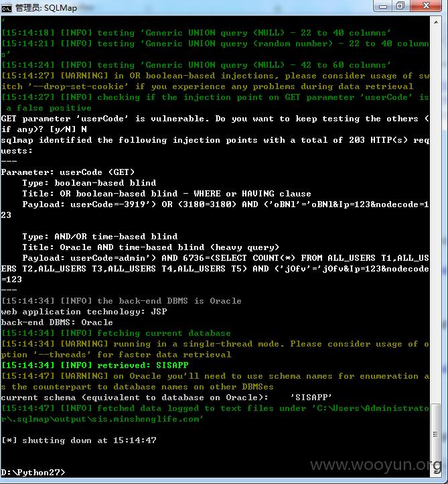This screenshot has width=448, height=484.
Task: Click the '--drop-set-cookie' warning text
Action: (x=207, y=86)
